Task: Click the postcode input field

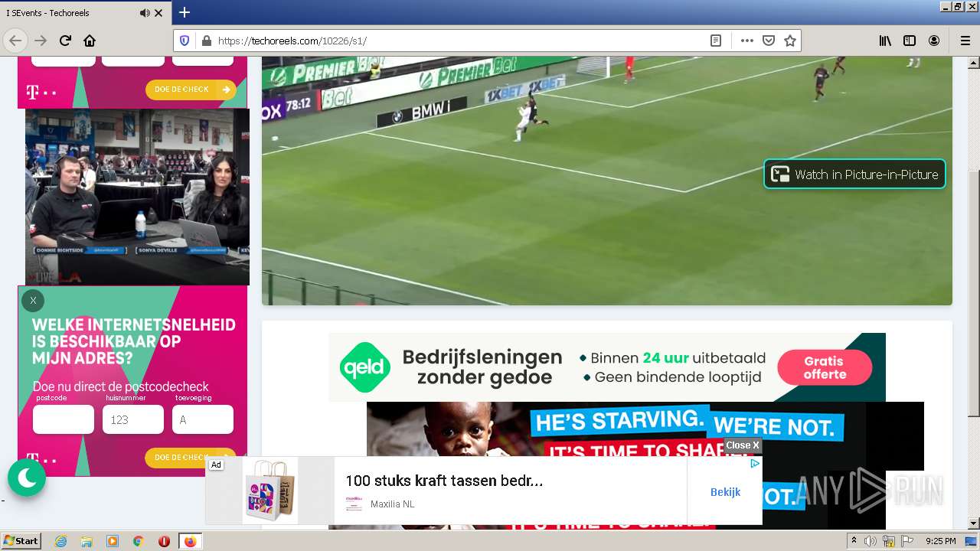Action: pyautogui.click(x=64, y=419)
